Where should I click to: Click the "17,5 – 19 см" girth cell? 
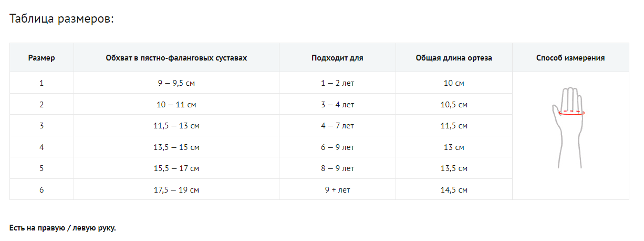tap(176, 189)
